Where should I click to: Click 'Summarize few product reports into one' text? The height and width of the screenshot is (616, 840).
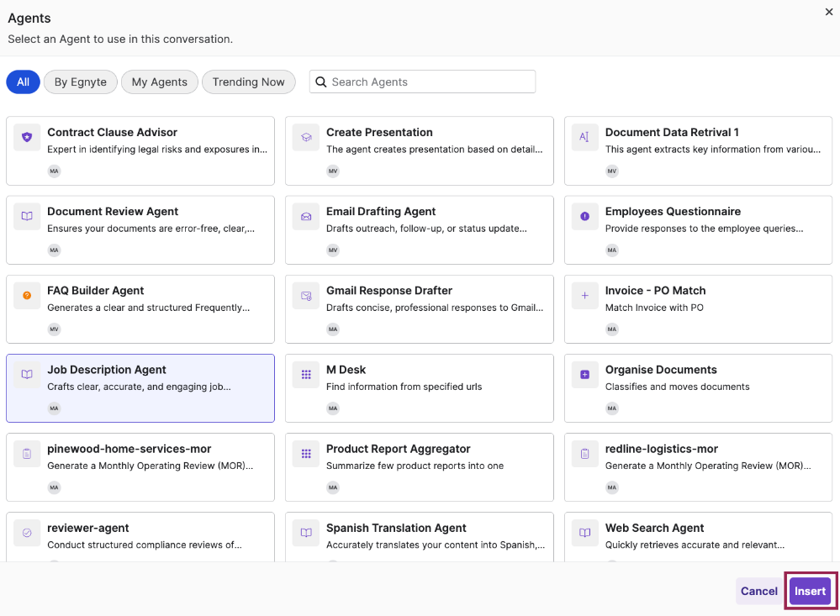pyautogui.click(x=415, y=466)
